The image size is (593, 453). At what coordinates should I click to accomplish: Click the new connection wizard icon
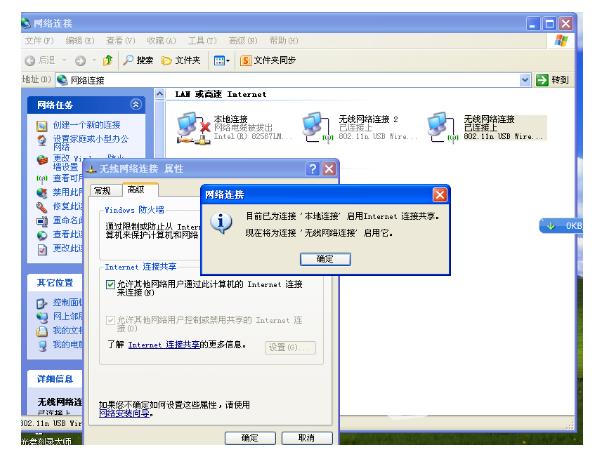coord(42,126)
